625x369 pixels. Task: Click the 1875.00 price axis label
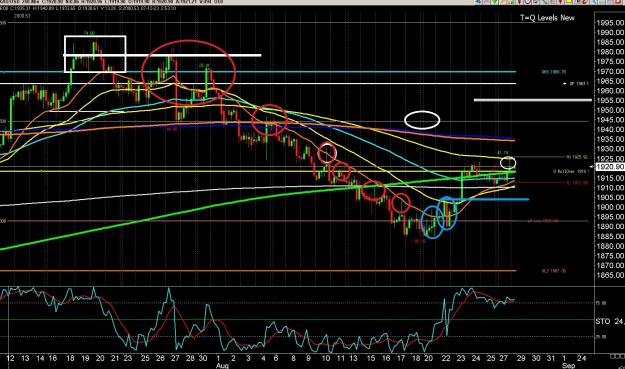(x=610, y=256)
